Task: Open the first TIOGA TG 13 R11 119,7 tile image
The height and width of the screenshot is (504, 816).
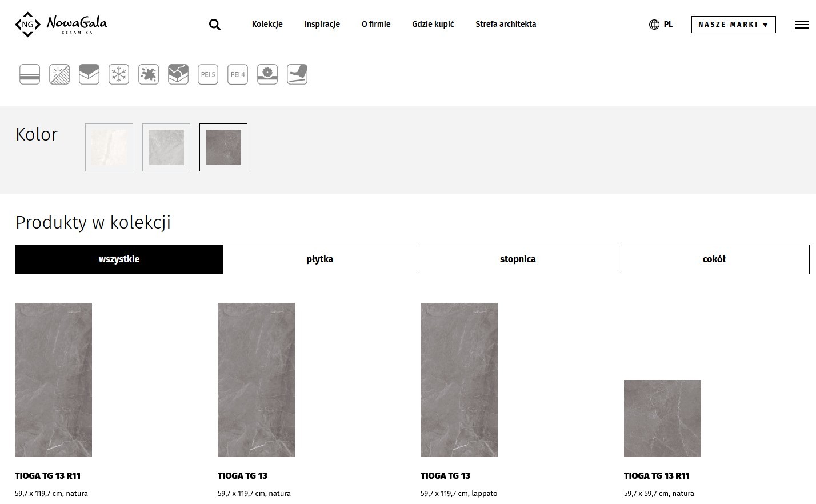Action: [53, 380]
